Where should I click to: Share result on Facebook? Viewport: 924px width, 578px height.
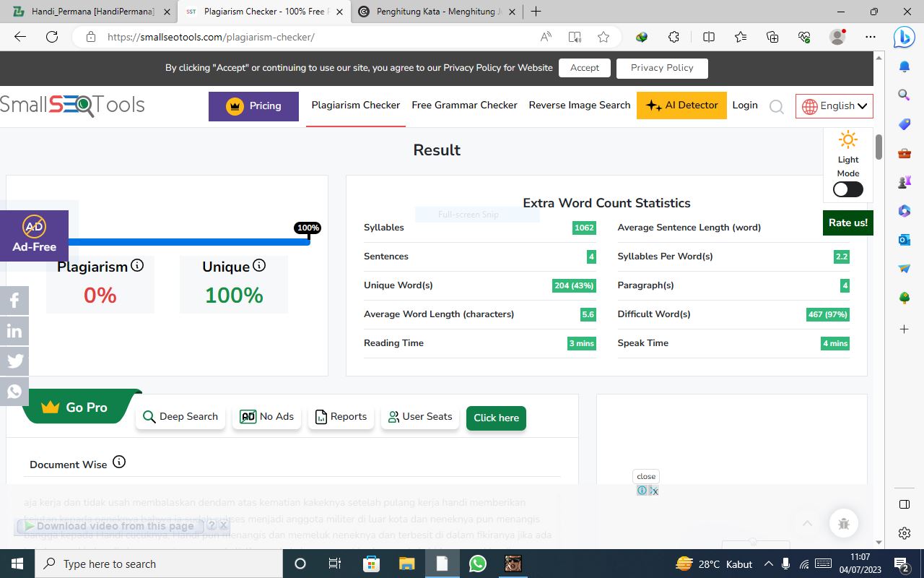click(14, 301)
